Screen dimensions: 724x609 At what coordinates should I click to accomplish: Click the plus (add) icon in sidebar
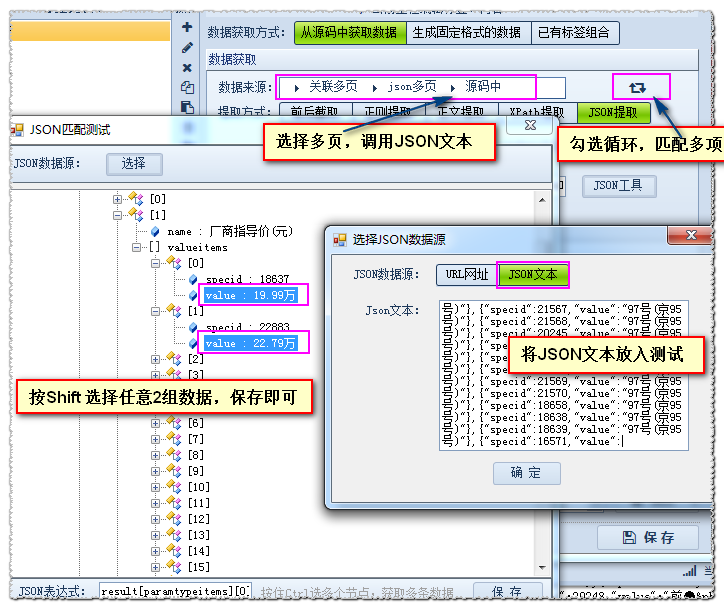[187, 27]
